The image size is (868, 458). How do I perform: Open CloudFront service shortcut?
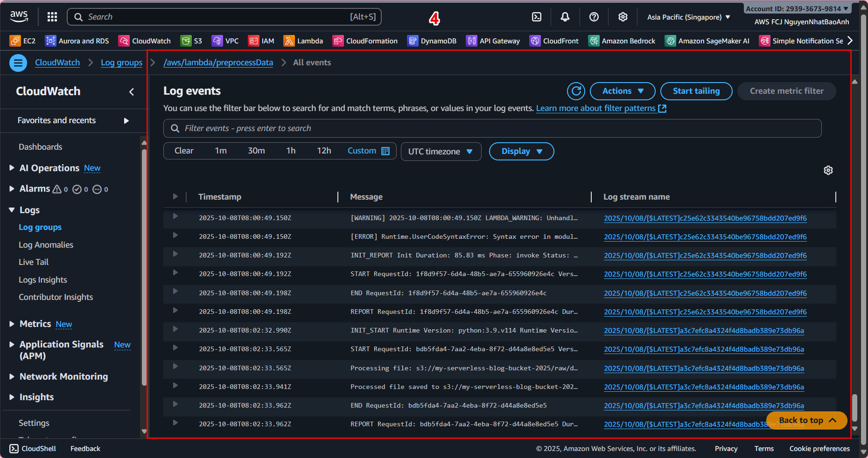(554, 41)
